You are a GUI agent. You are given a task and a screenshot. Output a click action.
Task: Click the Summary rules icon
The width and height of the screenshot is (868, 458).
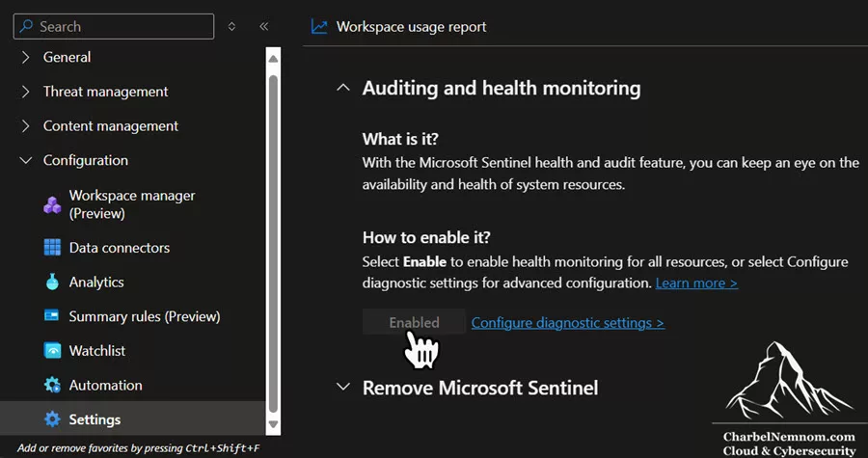[52, 316]
